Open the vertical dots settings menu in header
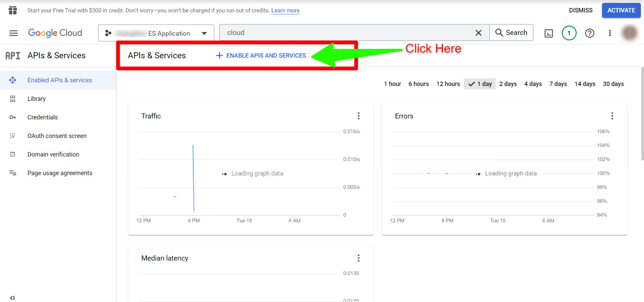The height and width of the screenshot is (302, 644). pos(610,33)
